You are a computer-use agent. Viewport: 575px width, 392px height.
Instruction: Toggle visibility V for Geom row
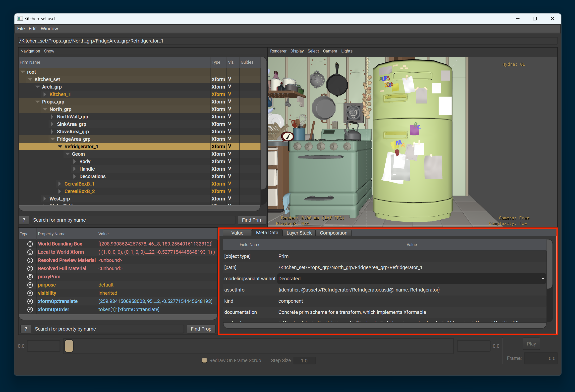click(x=230, y=154)
